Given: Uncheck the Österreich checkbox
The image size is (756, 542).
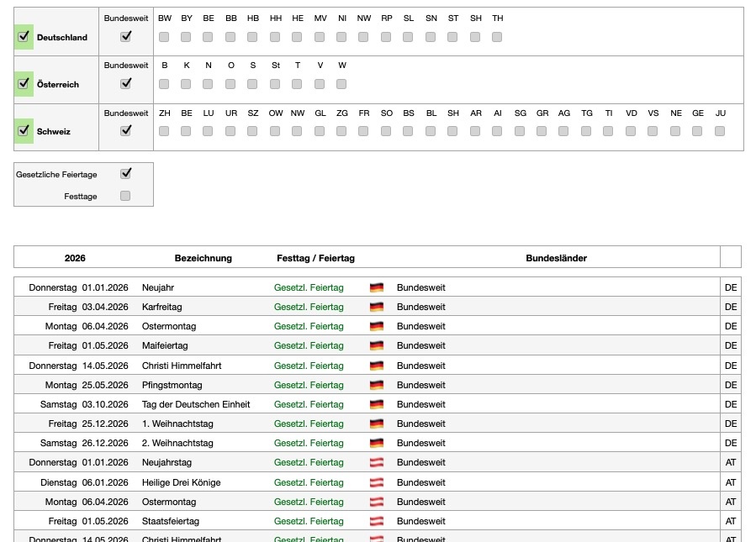Looking at the screenshot, I should point(23,84).
